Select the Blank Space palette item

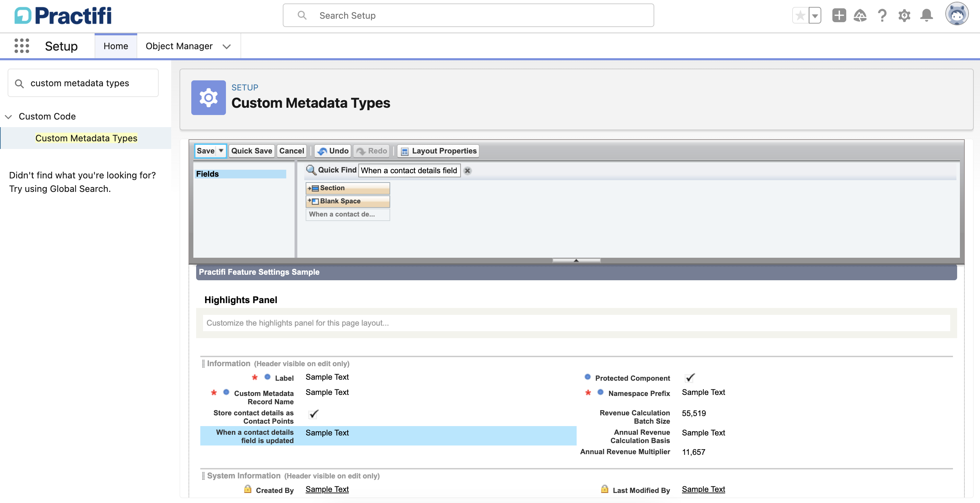tap(348, 201)
